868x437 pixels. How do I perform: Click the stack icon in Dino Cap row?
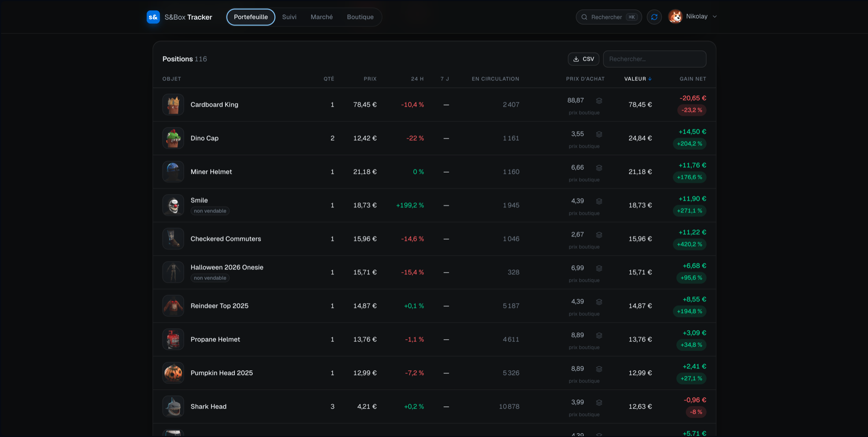tap(599, 134)
